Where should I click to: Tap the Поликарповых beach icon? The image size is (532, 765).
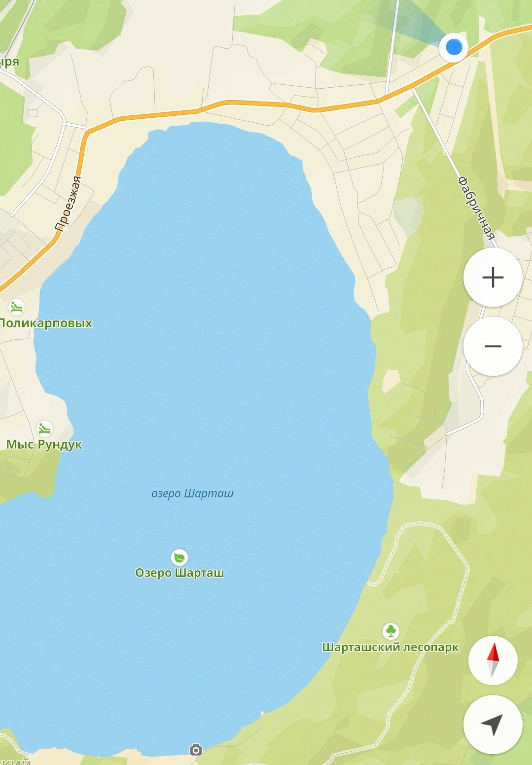(17, 308)
